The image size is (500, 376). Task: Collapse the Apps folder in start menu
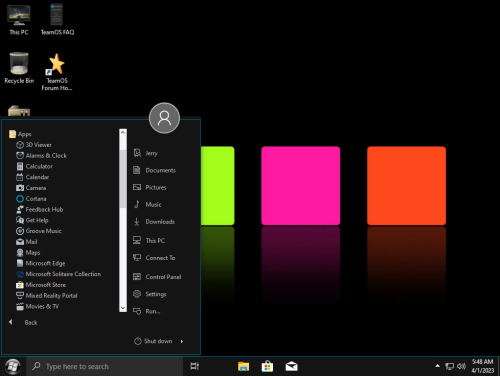tap(20, 134)
